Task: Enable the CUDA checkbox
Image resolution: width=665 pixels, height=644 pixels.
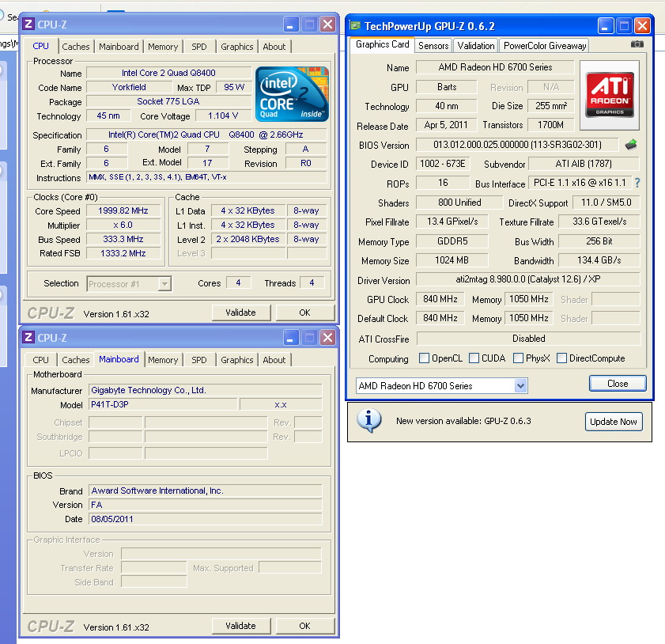Action: click(474, 358)
